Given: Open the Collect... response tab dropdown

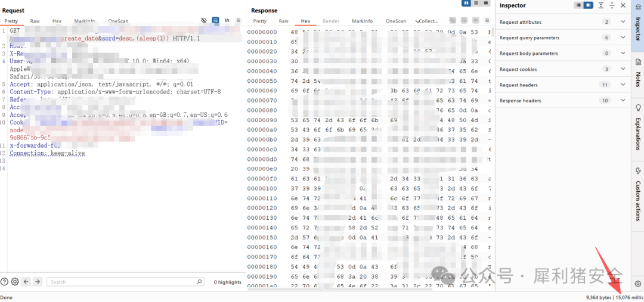Looking at the screenshot, I should click(x=426, y=21).
